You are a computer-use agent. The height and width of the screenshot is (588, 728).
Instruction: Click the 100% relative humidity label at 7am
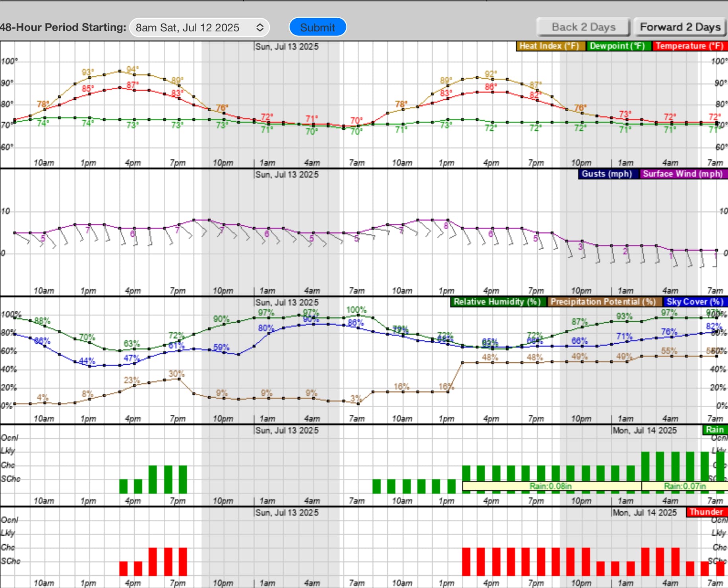click(x=356, y=309)
